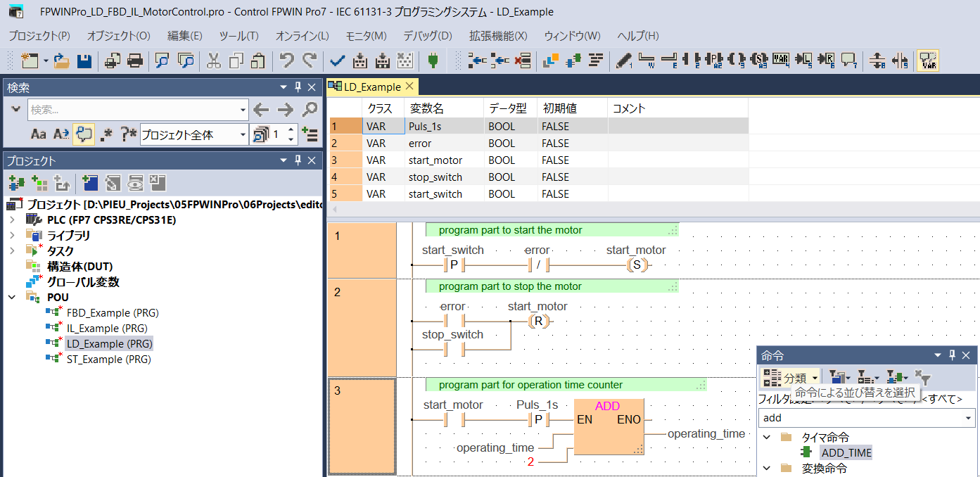The width and height of the screenshot is (980, 477).
Task: Collapse the POU tree node
Action: tap(12, 298)
